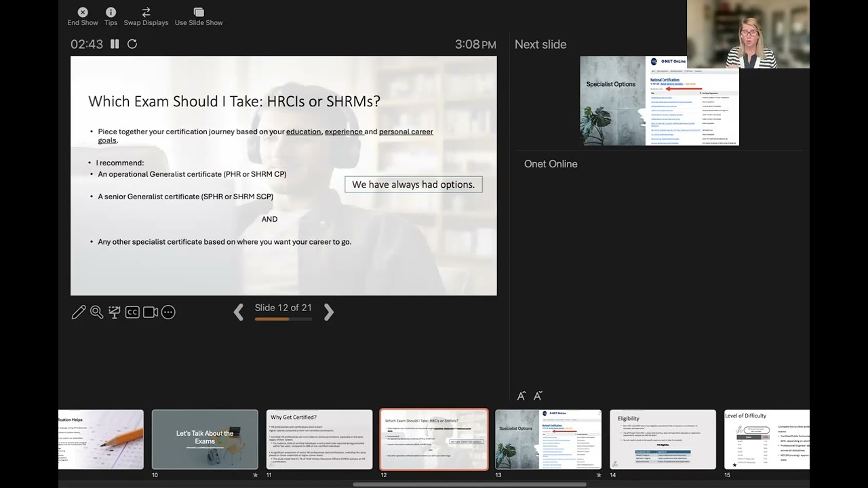
Task: Click the 'AND' text on the slide
Action: (270, 219)
